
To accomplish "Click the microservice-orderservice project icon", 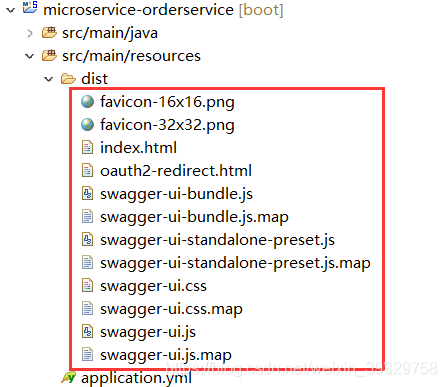I will [30, 7].
